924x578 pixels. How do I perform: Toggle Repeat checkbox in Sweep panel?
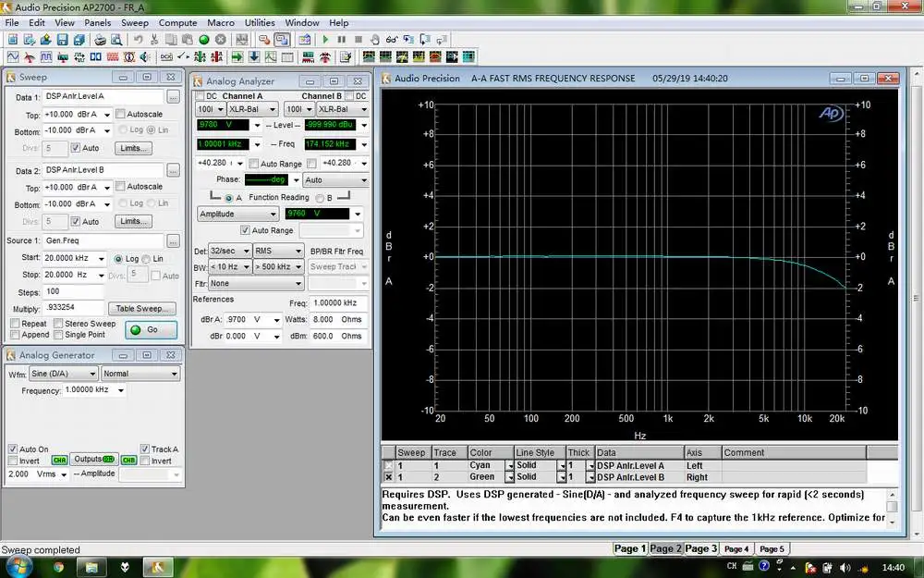[16, 323]
